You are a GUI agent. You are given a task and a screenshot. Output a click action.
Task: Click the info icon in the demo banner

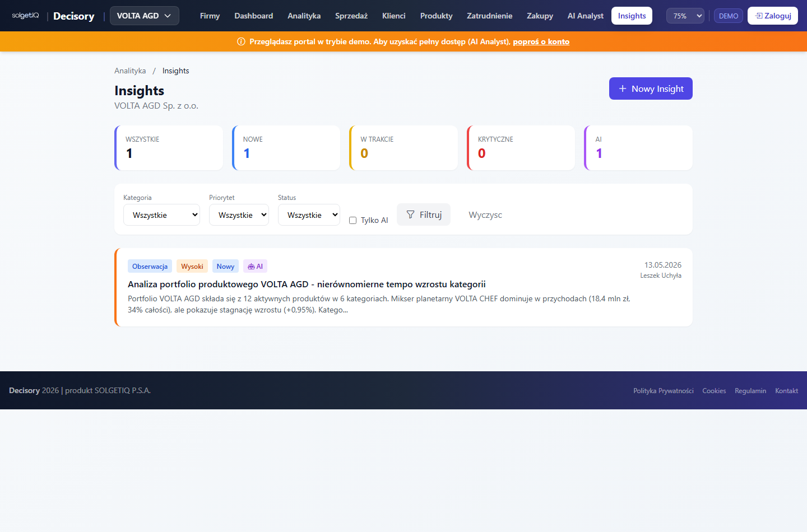click(x=242, y=41)
